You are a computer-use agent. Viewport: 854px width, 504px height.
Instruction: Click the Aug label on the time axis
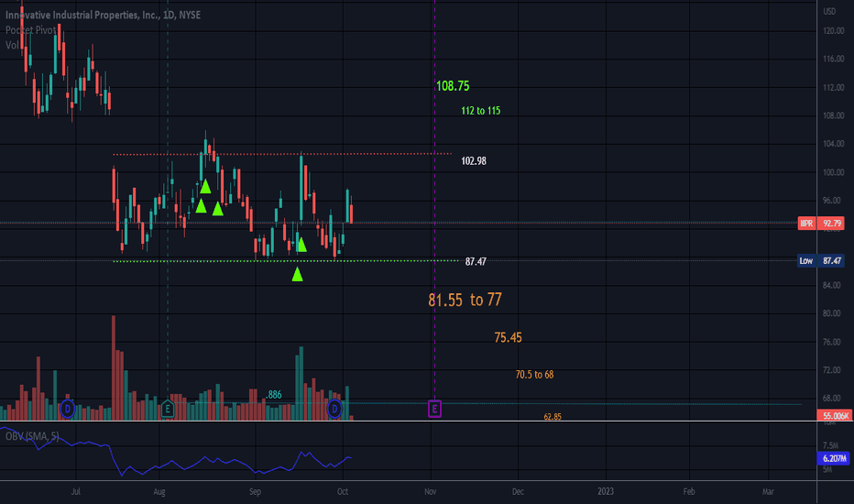tap(159, 491)
